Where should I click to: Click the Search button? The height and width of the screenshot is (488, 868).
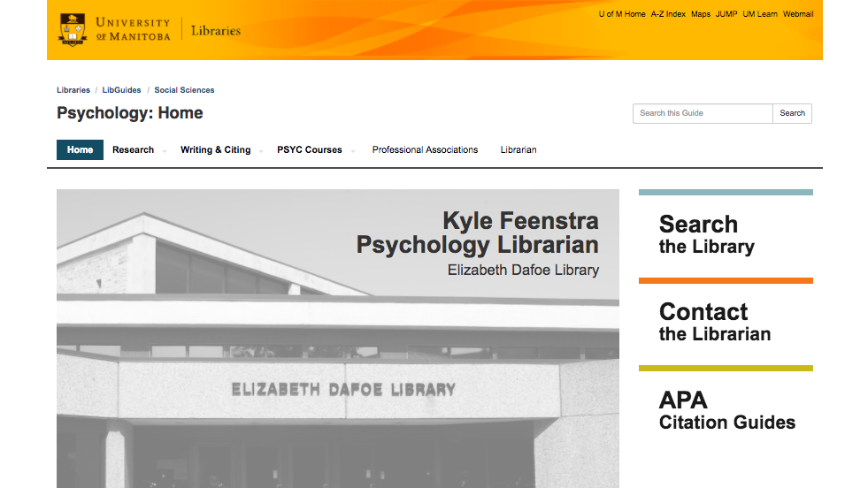point(792,113)
